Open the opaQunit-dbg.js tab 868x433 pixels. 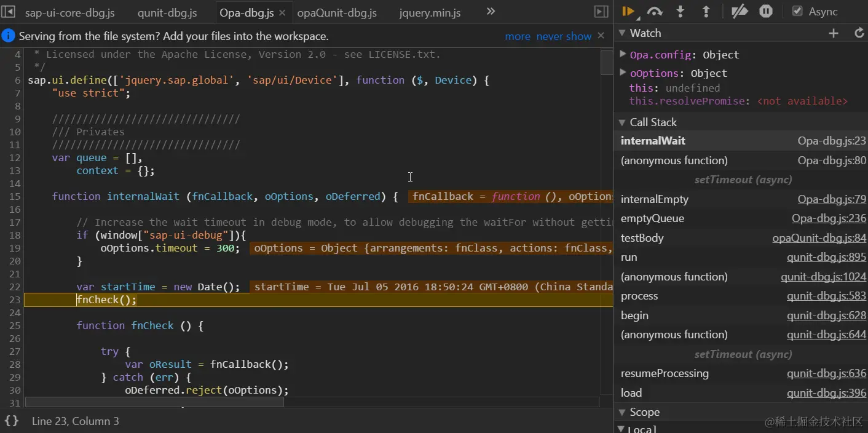tap(337, 12)
